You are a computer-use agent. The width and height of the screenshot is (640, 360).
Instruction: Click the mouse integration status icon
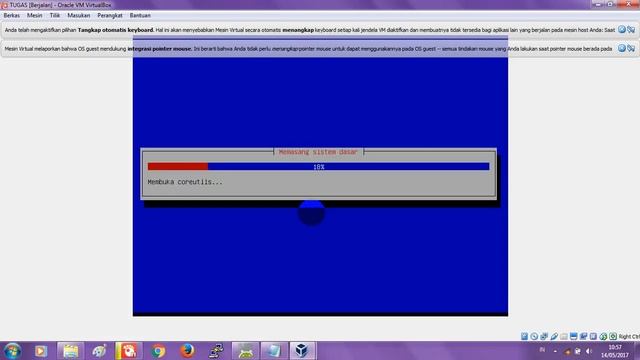(x=603, y=336)
